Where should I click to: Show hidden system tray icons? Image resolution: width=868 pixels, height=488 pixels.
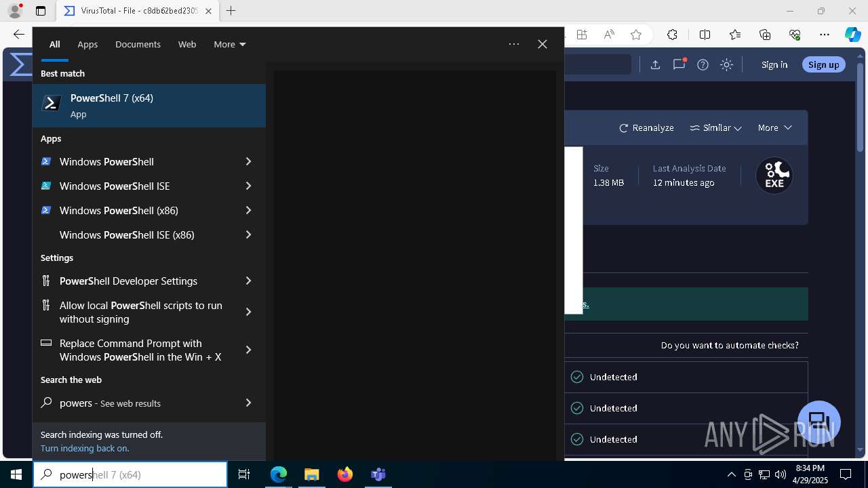[731, 474]
